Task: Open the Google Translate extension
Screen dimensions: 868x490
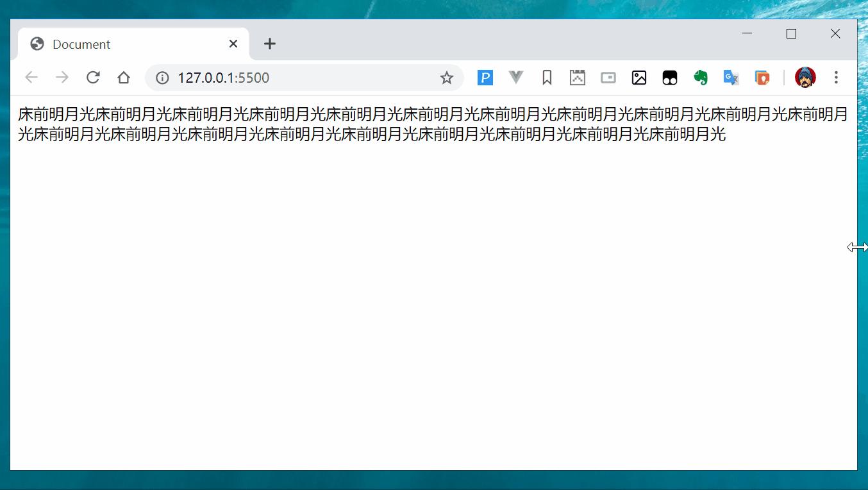Action: 731,77
